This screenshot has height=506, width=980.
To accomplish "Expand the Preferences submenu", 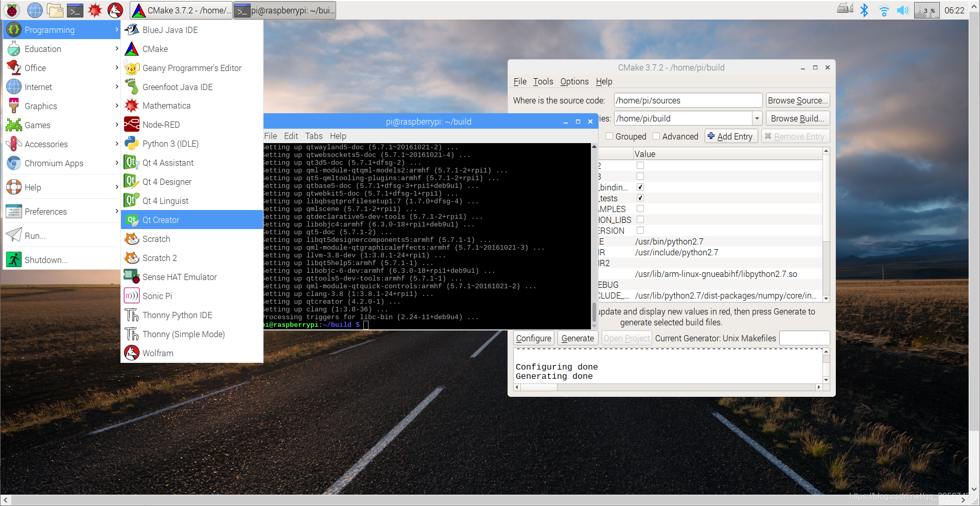I will pos(62,212).
